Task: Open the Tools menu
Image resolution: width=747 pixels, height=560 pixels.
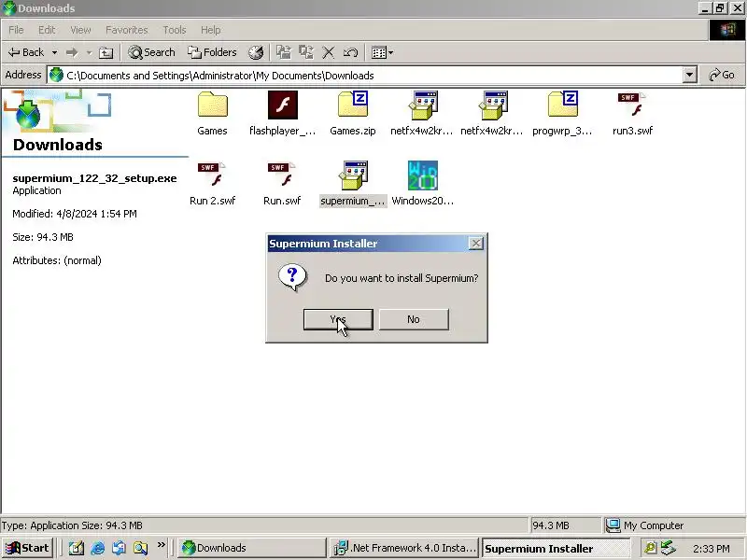Action: point(175,30)
